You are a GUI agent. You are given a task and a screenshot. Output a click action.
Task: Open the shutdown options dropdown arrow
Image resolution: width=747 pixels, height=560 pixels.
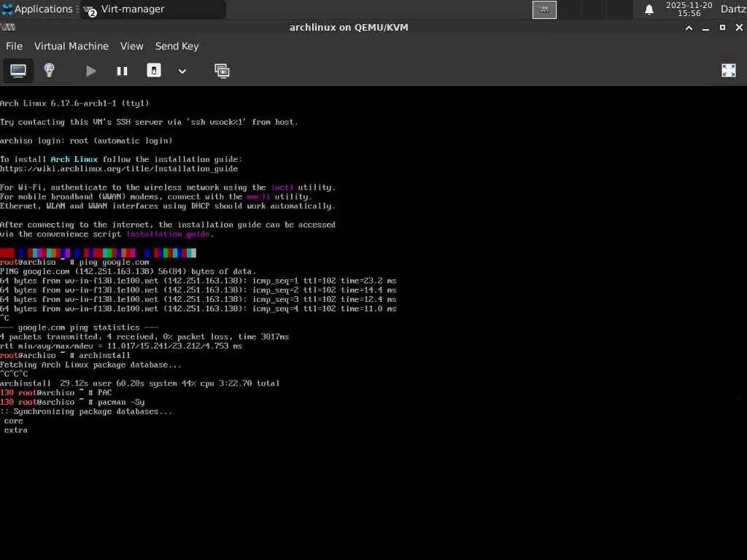tap(182, 71)
